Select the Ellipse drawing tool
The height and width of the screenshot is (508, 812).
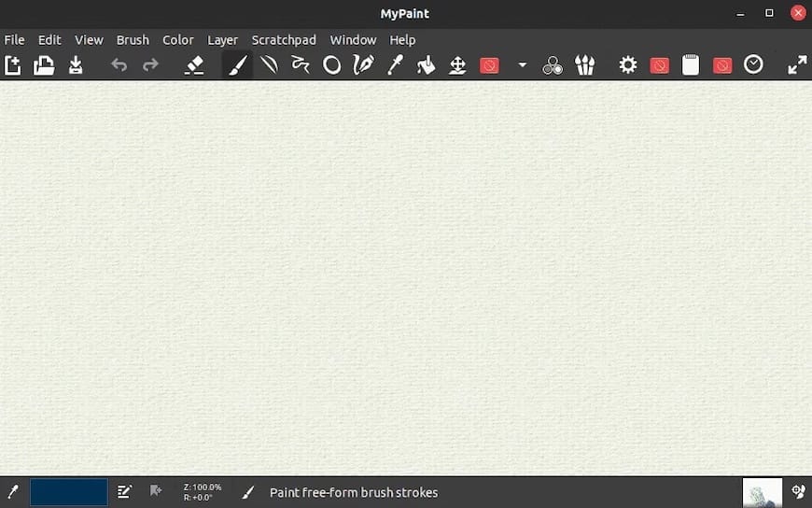tap(332, 65)
